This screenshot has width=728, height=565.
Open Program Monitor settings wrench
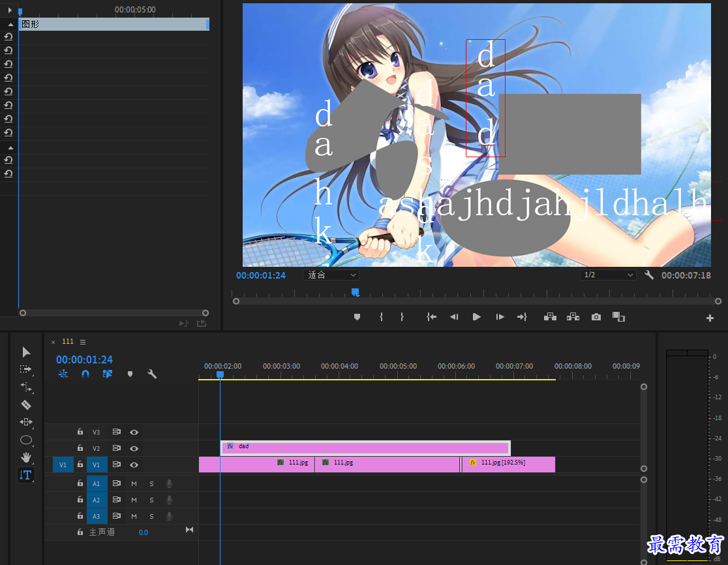pos(649,275)
